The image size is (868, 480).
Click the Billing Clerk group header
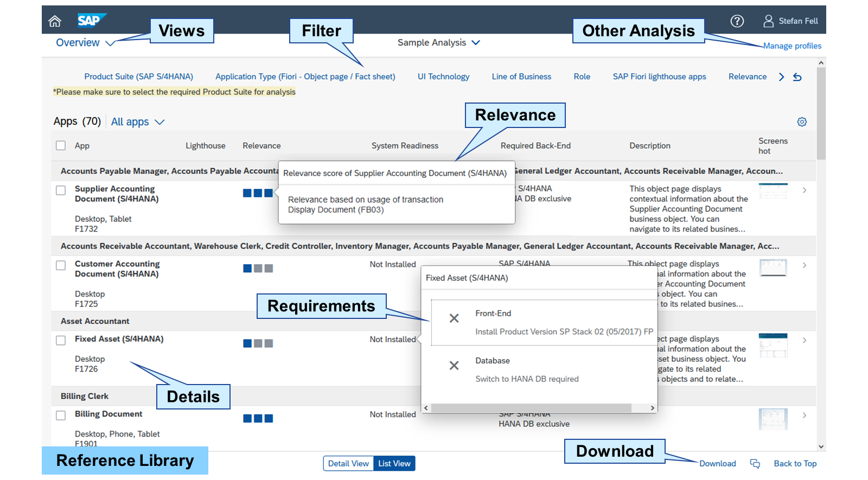(x=84, y=396)
